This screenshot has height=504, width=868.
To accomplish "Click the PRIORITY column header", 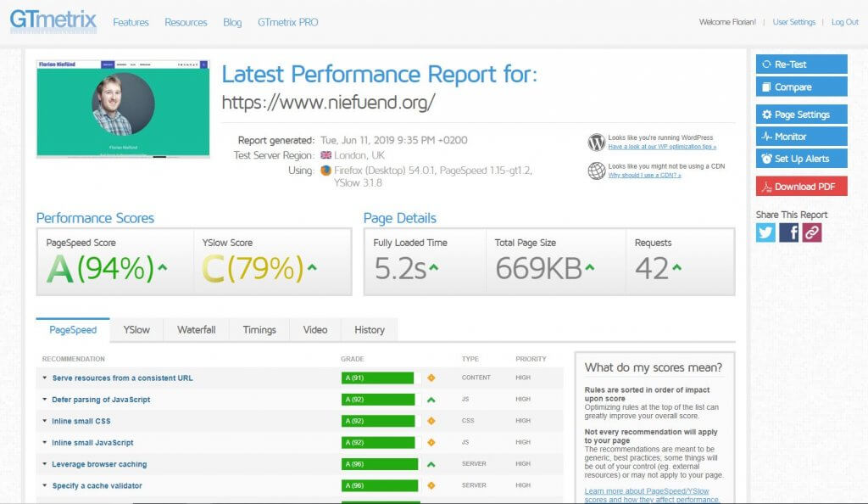I will (531, 359).
